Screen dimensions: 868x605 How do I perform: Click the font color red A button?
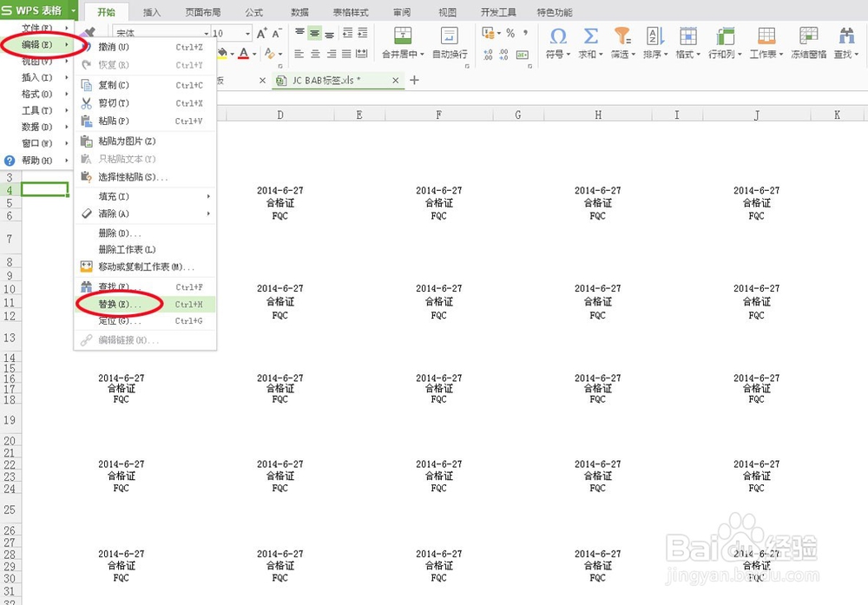tap(244, 53)
